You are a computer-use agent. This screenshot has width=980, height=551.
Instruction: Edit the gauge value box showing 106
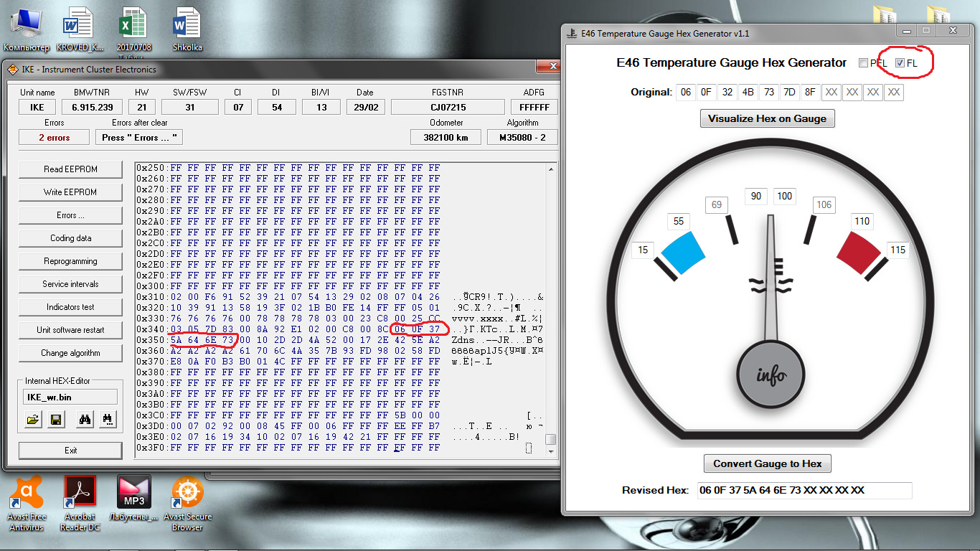coord(824,204)
